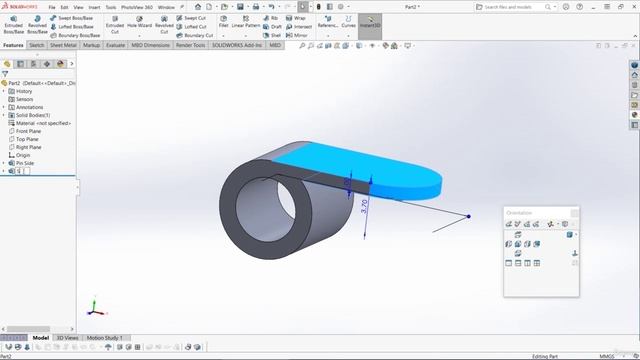Open the Insert menu

(x=94, y=7)
